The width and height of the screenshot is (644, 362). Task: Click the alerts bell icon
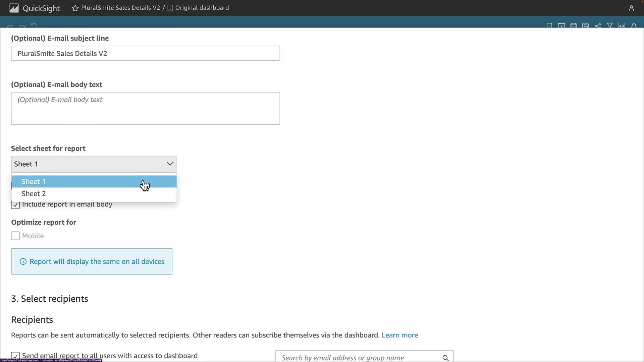point(634,25)
